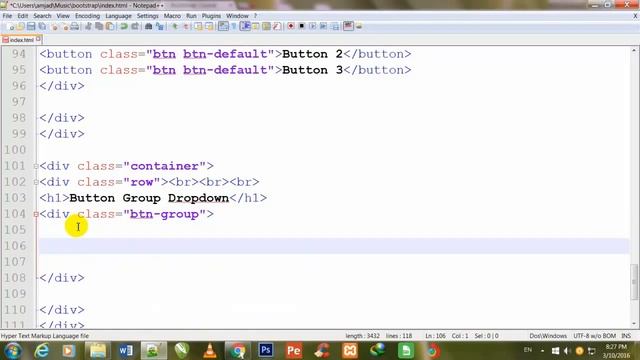Click the Zoom Out toolbar icon

(186, 27)
